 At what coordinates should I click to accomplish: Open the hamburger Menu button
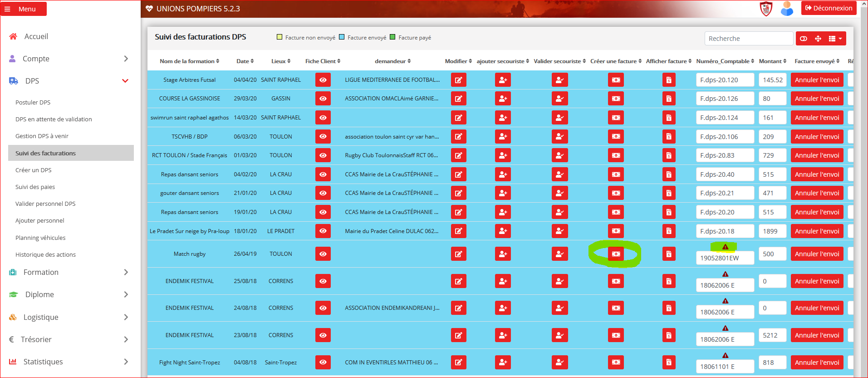(x=24, y=9)
